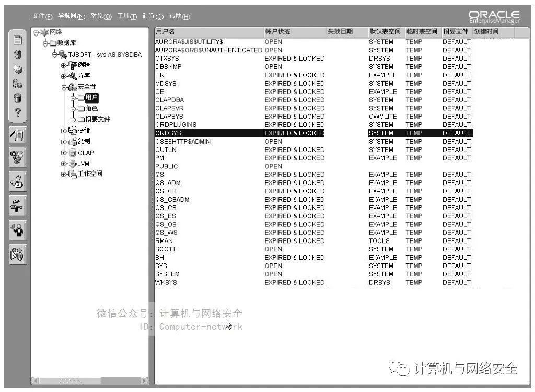The height and width of the screenshot is (392, 535).
Task: Collapse the 数据库 tree node
Action: click(45, 43)
